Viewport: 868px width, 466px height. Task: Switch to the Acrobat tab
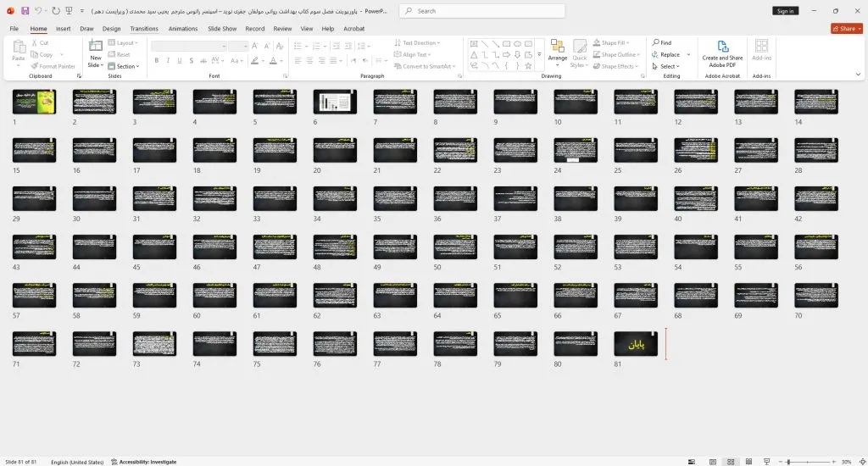tap(353, 28)
